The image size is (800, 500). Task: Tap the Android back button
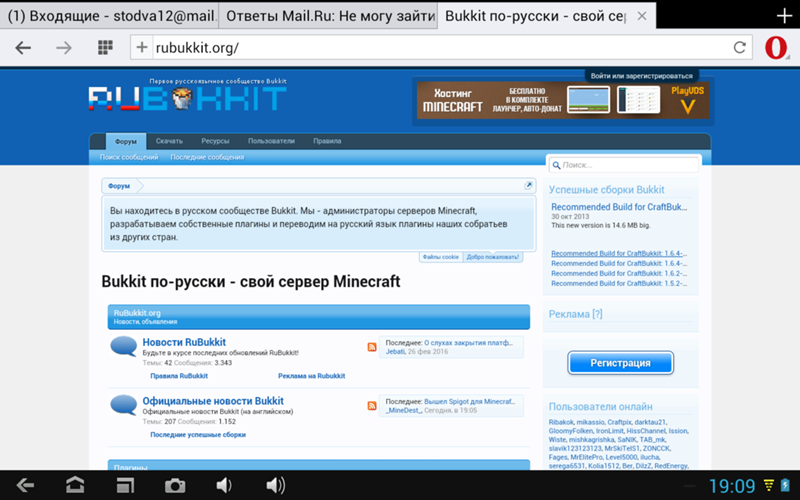[x=24, y=485]
